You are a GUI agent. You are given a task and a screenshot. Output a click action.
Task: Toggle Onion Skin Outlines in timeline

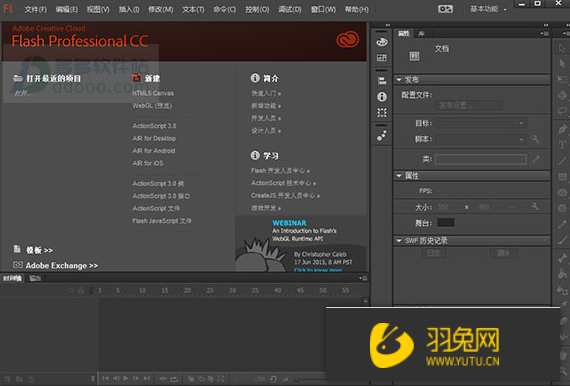201,379
